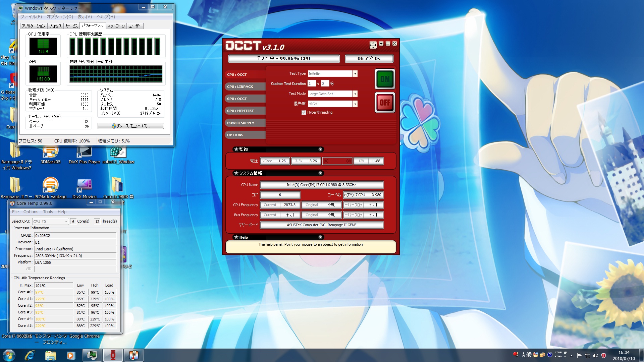Click the OCCT move window crosshair icon
The image size is (644, 362).
(x=373, y=45)
